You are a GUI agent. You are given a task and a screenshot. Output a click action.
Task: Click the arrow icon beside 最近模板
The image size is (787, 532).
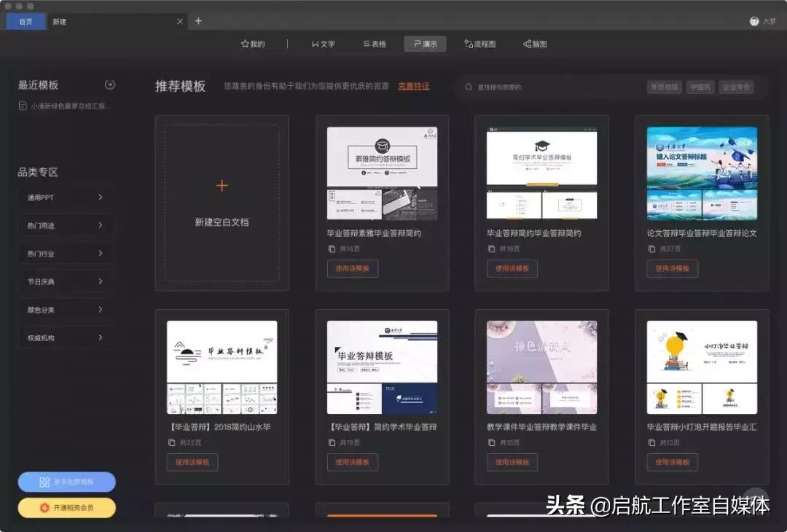click(x=110, y=85)
